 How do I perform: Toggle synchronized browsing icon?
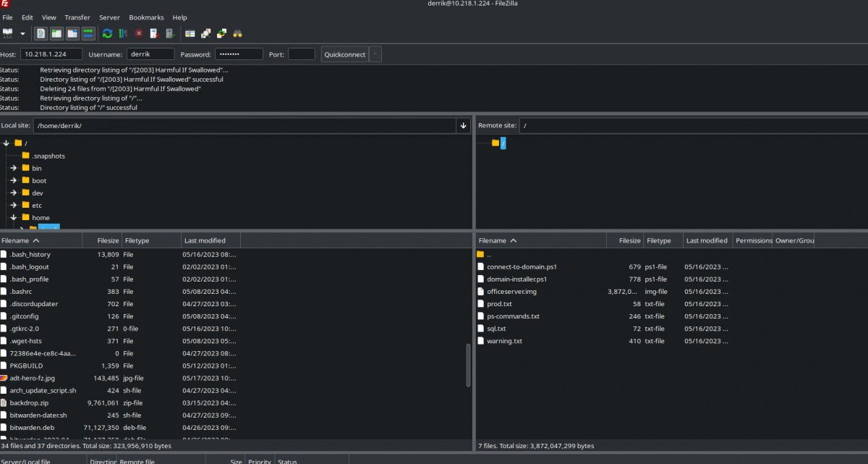[221, 33]
